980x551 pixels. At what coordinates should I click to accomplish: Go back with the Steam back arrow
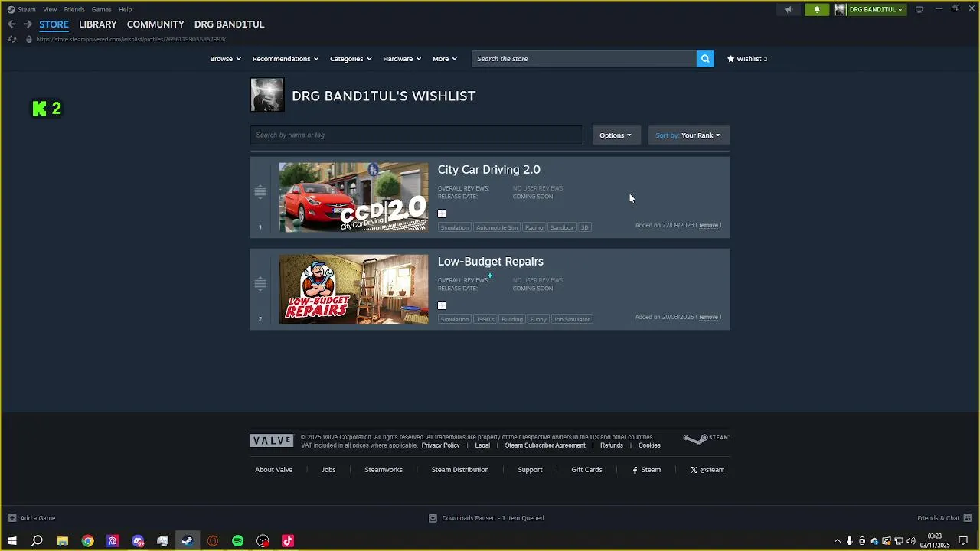pyautogui.click(x=11, y=24)
